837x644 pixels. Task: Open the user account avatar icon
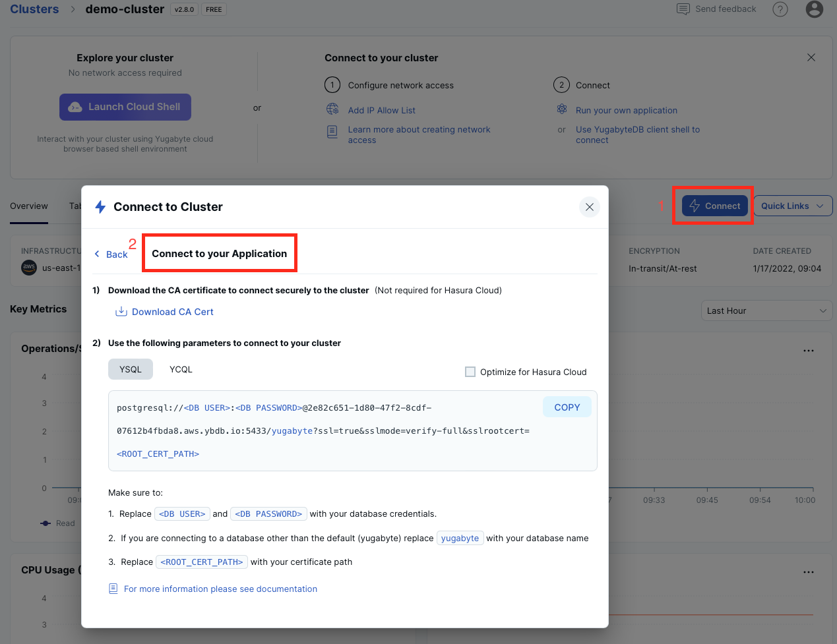click(x=815, y=9)
